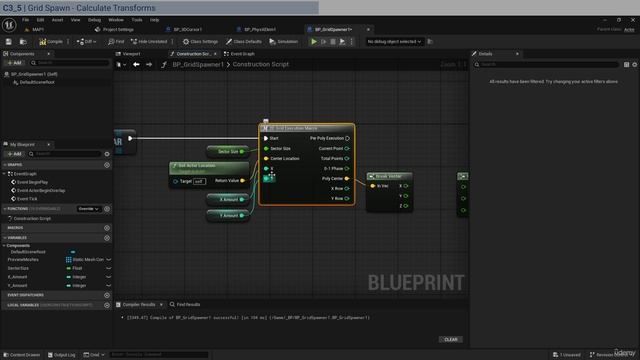
Task: Open the Details panel settings gear
Action: tap(635, 64)
